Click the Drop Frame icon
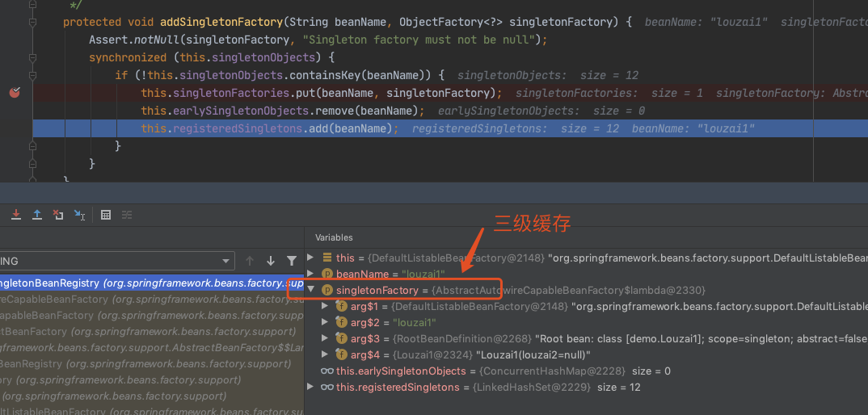This screenshot has width=868, height=415. click(57, 215)
